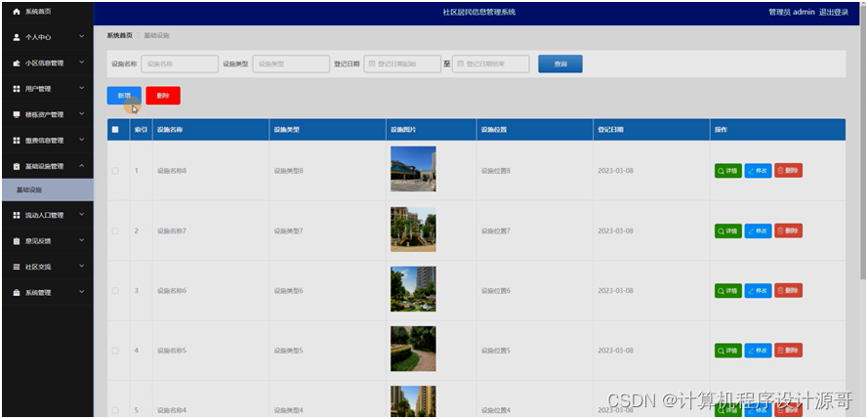This screenshot has width=868, height=419.
Task: Collapse 基础设施管理 with its up chevron
Action: tap(81, 165)
